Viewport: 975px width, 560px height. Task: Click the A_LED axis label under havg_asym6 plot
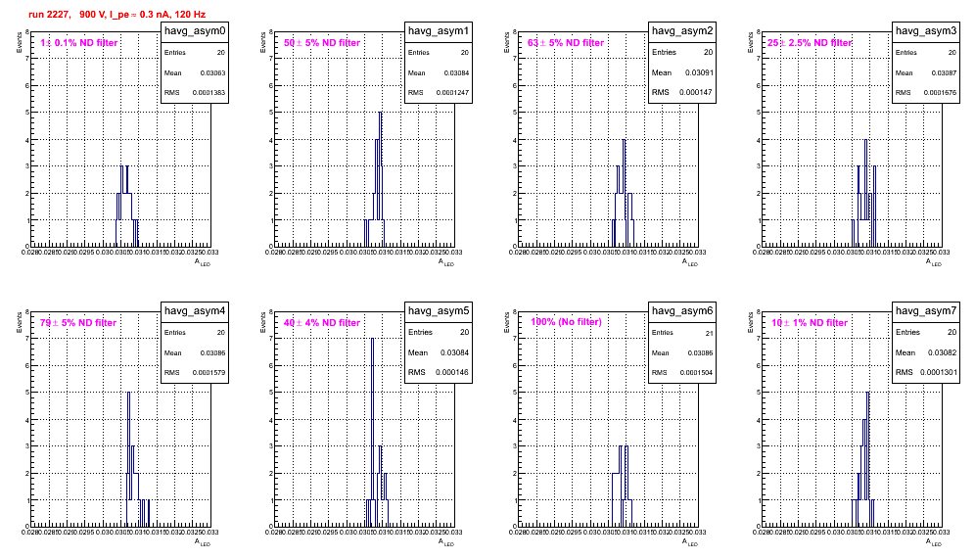point(690,542)
